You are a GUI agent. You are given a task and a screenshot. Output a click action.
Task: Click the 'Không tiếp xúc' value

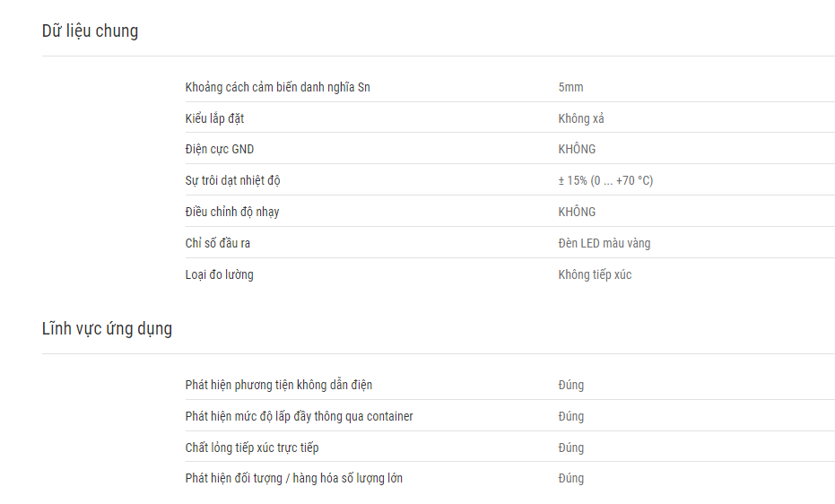point(595,274)
